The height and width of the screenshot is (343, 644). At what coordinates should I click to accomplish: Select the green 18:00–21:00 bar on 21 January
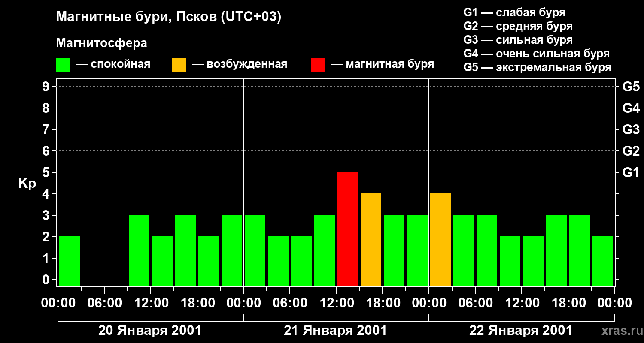[394, 250]
